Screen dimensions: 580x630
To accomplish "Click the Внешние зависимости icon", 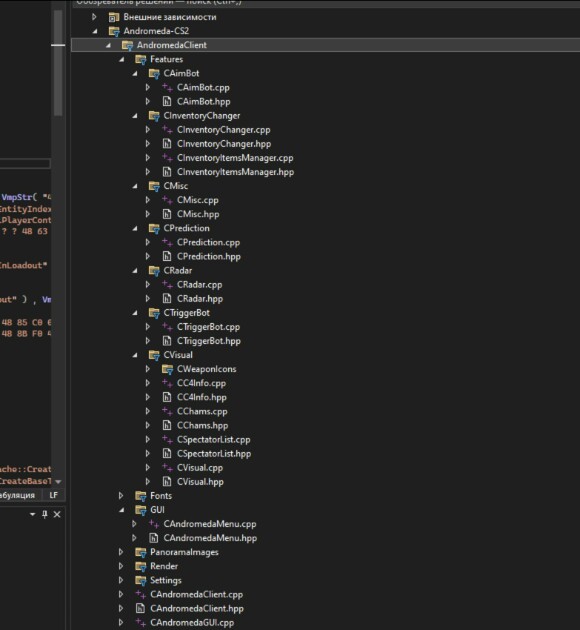I will tap(114, 17).
